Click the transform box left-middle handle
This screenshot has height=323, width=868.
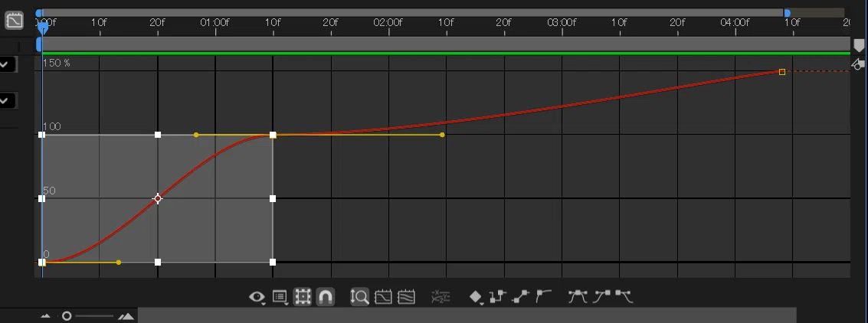41,198
